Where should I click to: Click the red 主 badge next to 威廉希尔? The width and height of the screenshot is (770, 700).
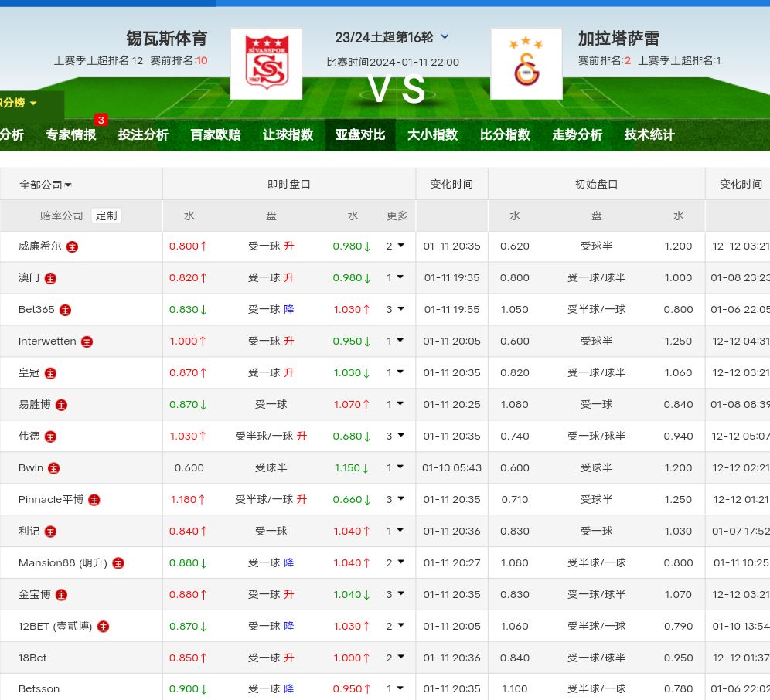click(x=72, y=246)
